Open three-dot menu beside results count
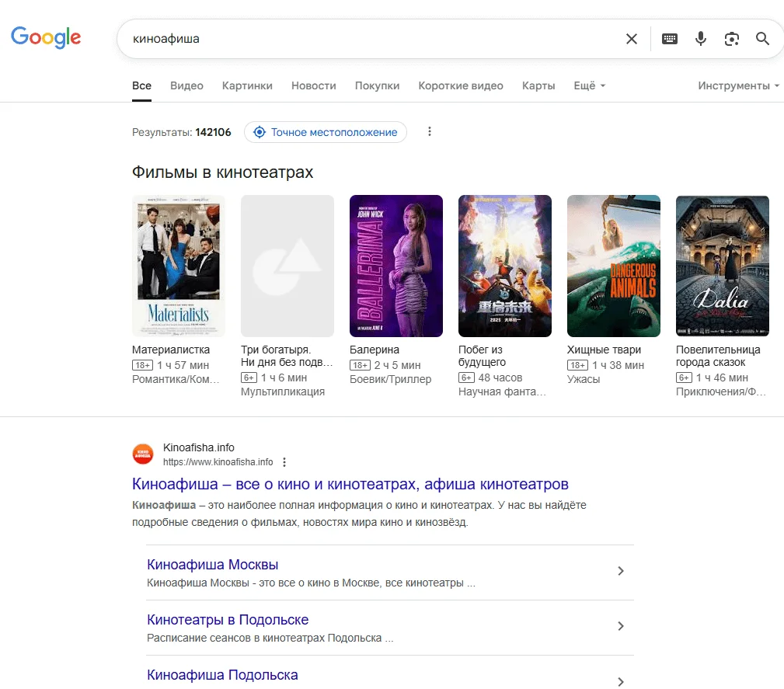Viewport: 784px width, 689px height. 430,132
